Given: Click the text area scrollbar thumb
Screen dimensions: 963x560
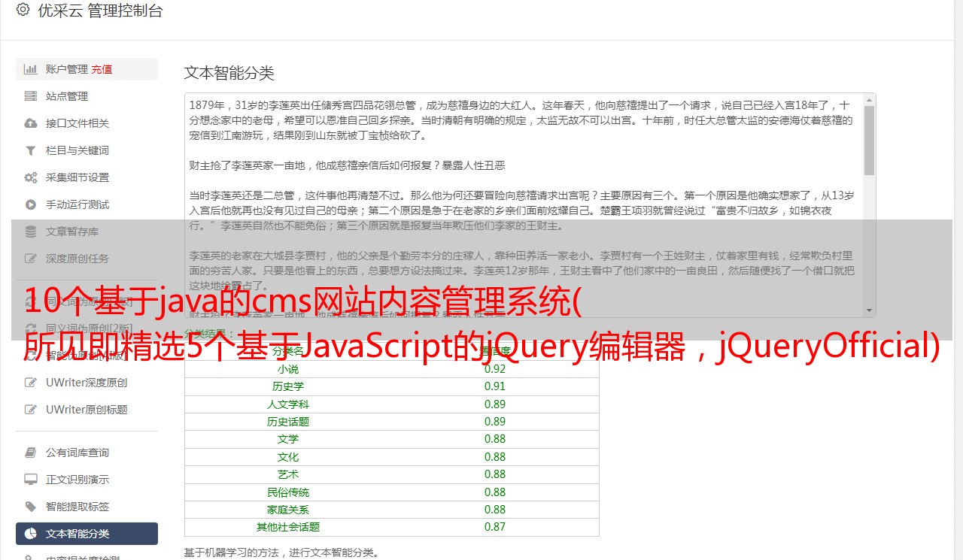Looking at the screenshot, I should click(x=870, y=141).
